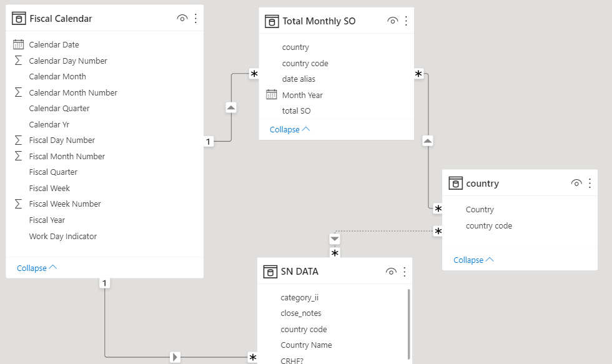Click the asterisk marker beside Country field

pyautogui.click(x=438, y=209)
